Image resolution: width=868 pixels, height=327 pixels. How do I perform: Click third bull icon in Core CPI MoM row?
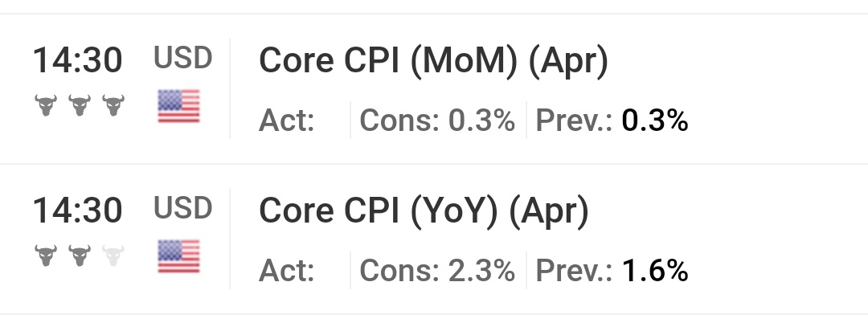click(x=113, y=105)
